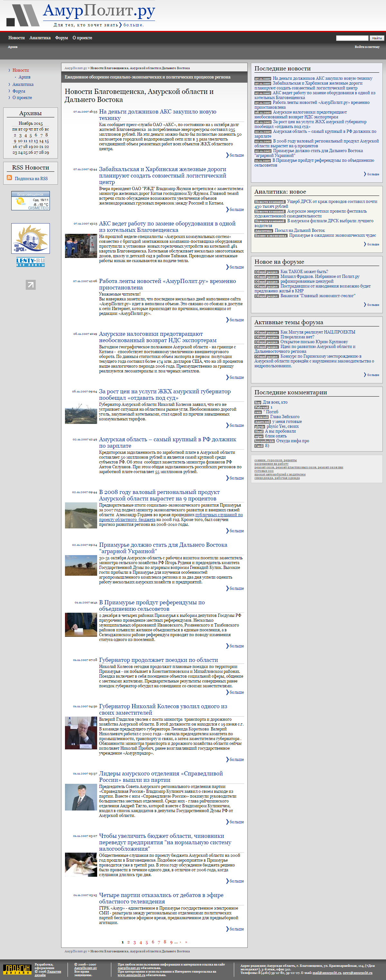Image resolution: width=386 pixels, height=980 pixels.
Task: Open governor Колесов dismissal article photo
Action: pyautogui.click(x=81, y=733)
